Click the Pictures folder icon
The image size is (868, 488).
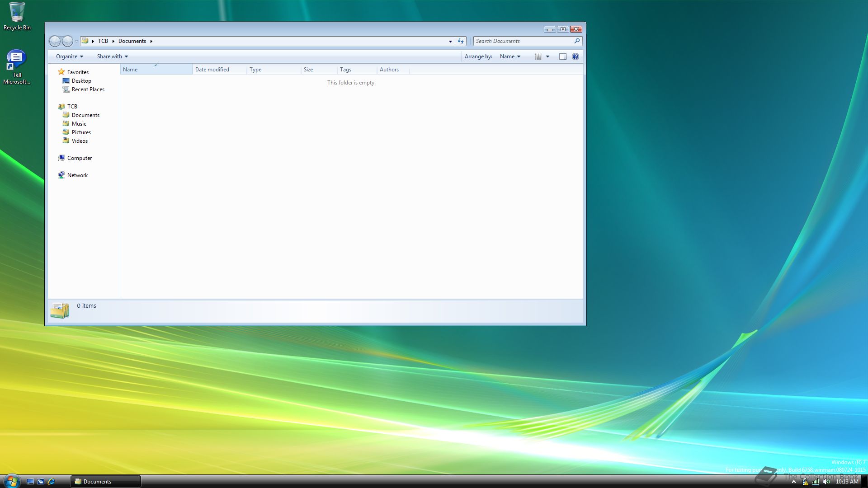tap(66, 132)
